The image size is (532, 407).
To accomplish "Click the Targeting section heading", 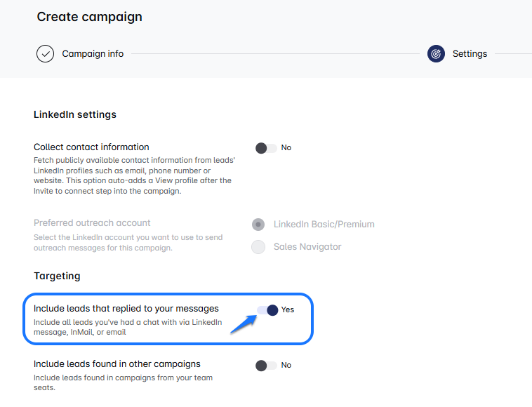I will coord(57,276).
